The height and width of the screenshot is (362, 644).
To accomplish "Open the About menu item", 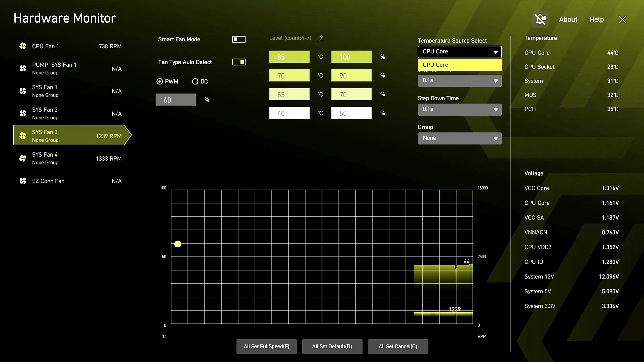I will (x=568, y=19).
